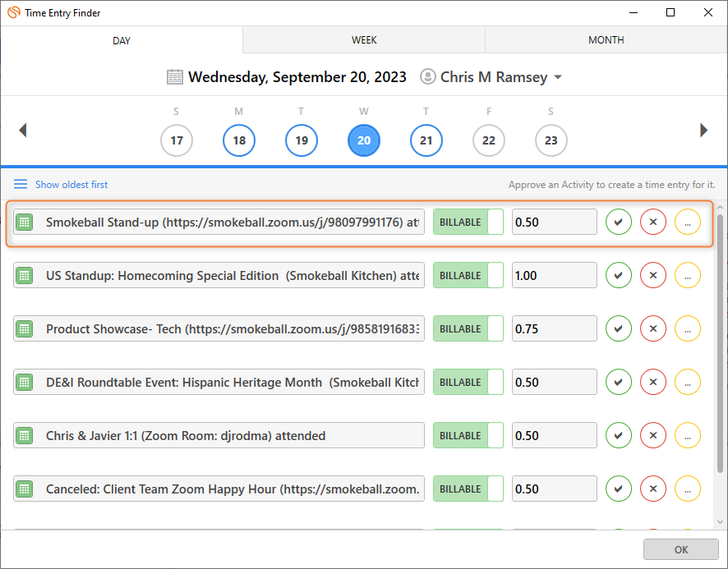Open more options for Chris & Javier 1:1
This screenshot has height=569, width=728.
tap(687, 435)
